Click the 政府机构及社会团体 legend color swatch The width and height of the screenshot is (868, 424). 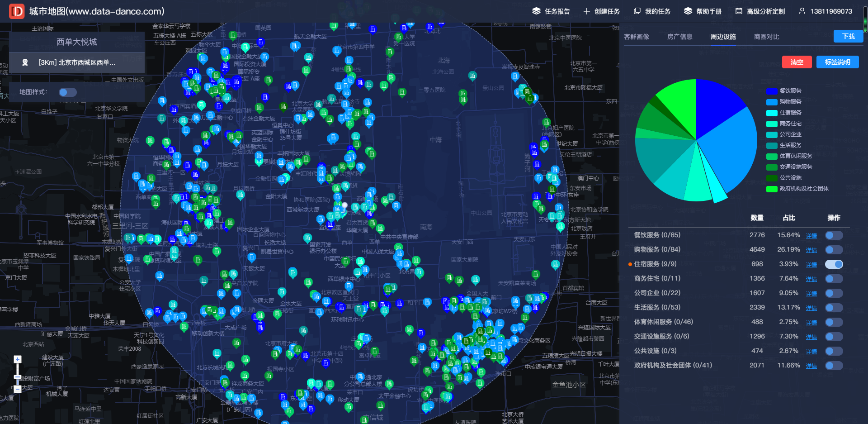pyautogui.click(x=772, y=189)
